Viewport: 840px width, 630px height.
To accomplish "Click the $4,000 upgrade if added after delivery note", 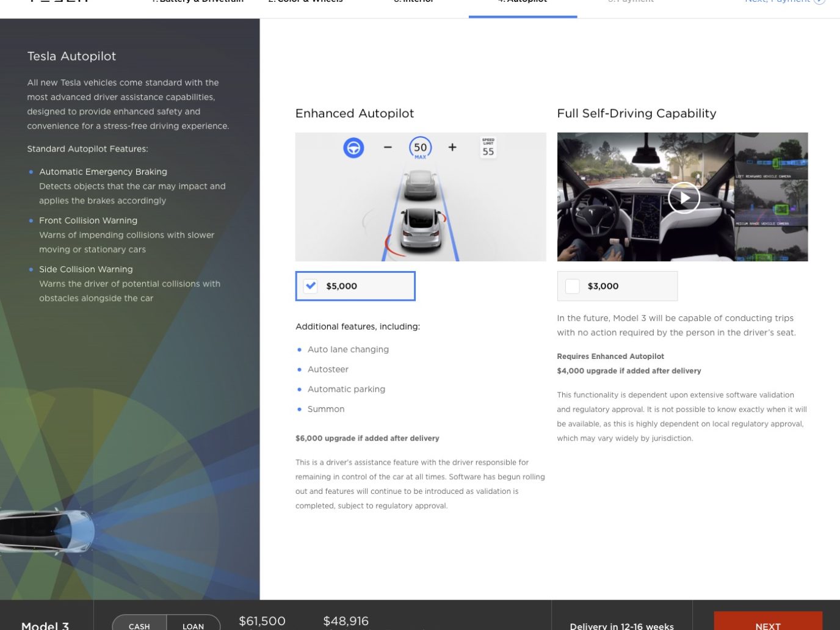I will pos(629,371).
